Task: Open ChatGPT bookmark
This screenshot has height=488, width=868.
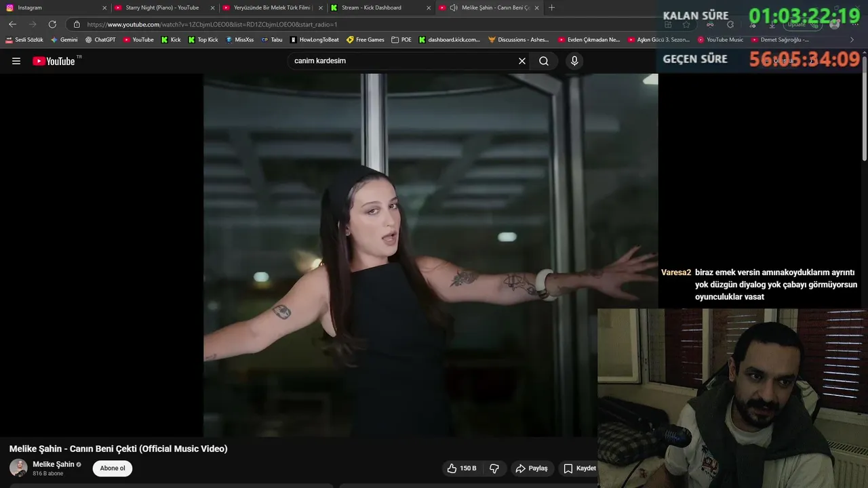Action: (100, 40)
